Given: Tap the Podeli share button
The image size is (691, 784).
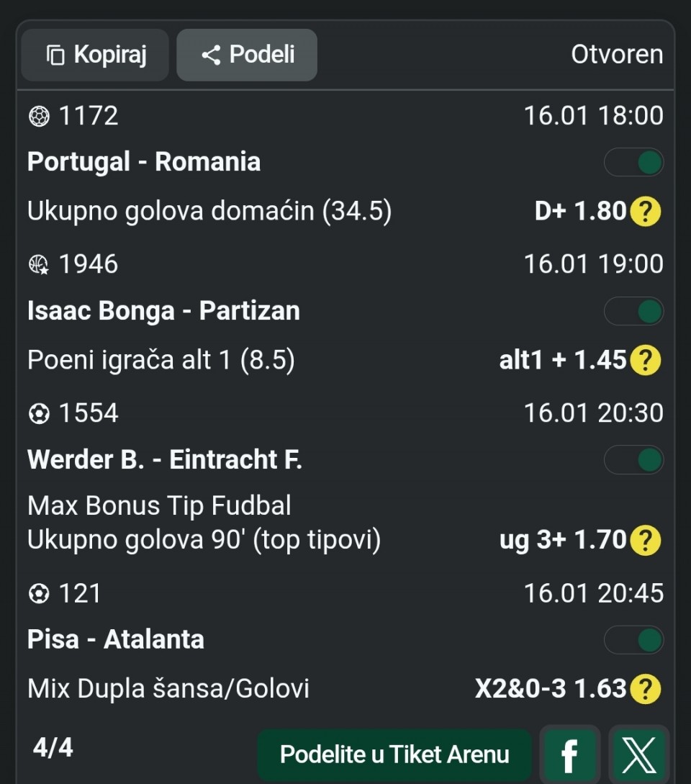Looking at the screenshot, I should pyautogui.click(x=247, y=55).
